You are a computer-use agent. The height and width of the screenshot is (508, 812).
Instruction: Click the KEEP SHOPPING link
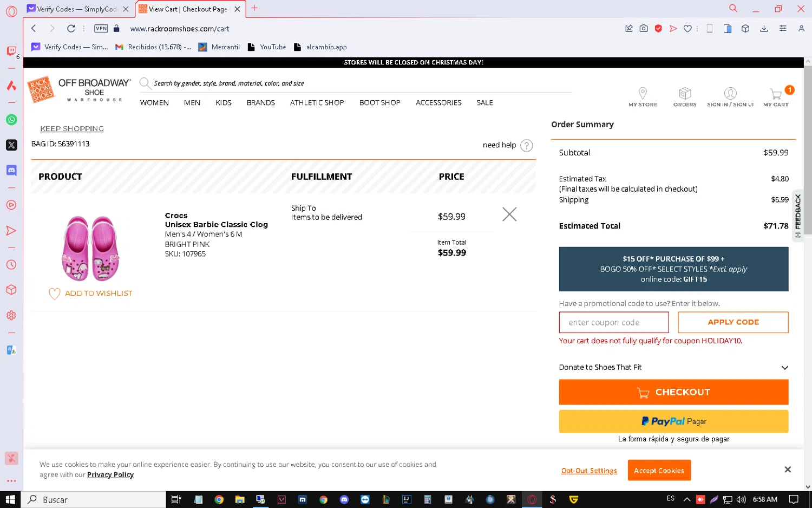tap(72, 128)
